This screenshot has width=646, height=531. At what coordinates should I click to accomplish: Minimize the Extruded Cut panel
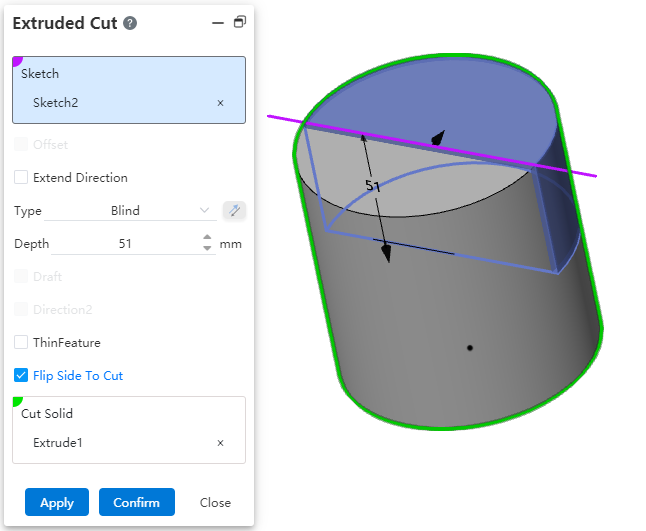[x=218, y=23]
